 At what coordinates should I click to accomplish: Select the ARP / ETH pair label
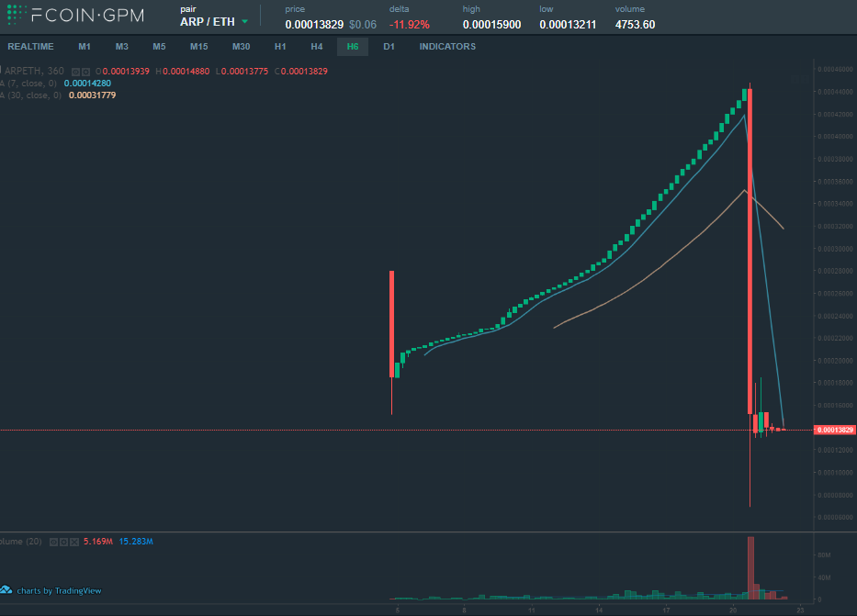208,22
